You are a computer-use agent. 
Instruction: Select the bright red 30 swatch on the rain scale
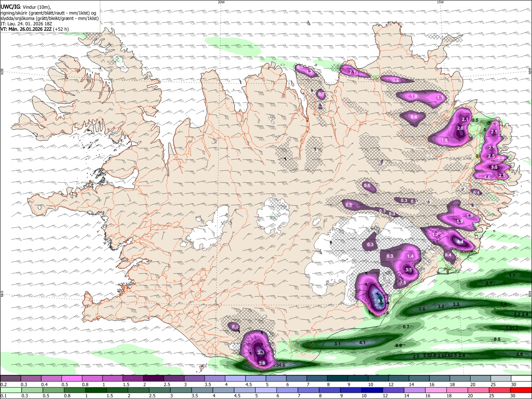point(521,390)
